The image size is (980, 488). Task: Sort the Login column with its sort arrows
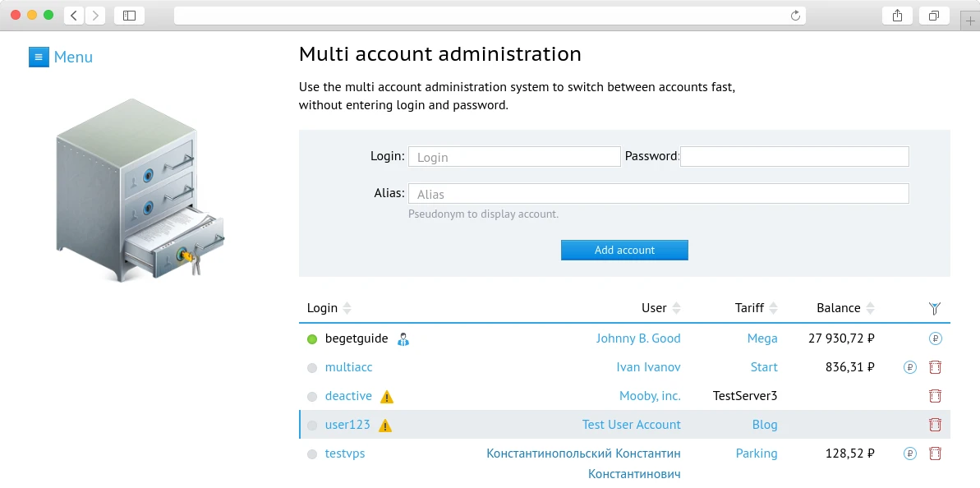[346, 308]
